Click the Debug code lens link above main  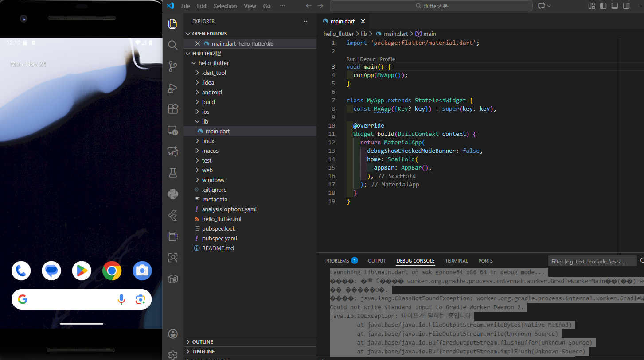click(x=367, y=59)
